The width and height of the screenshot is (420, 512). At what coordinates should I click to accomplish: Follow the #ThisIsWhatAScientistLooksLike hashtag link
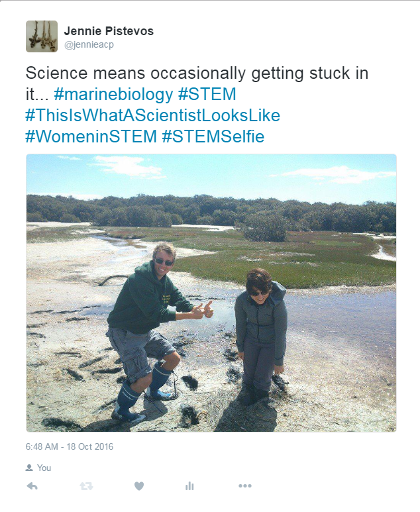153,115
